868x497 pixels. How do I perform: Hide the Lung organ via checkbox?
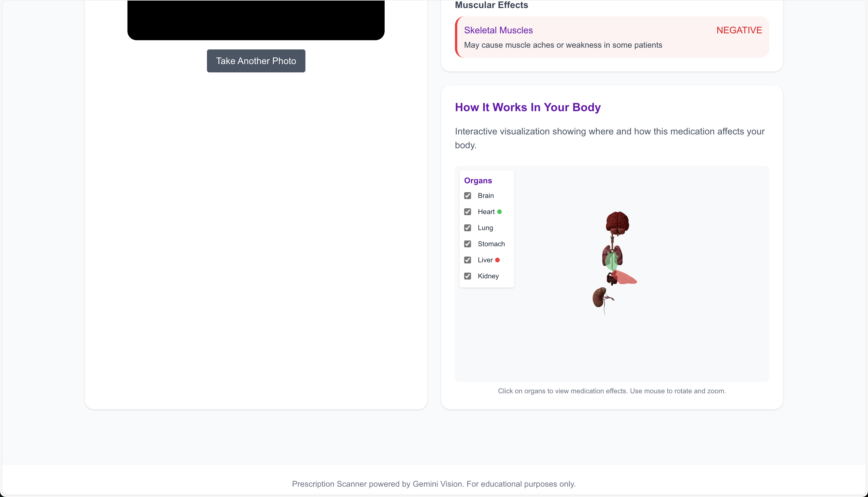[x=468, y=228]
